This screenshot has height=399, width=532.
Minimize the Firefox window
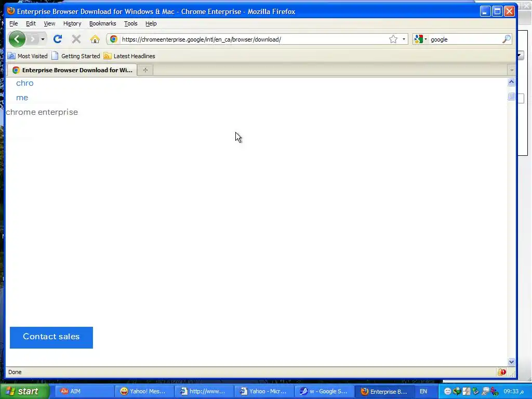(x=485, y=11)
